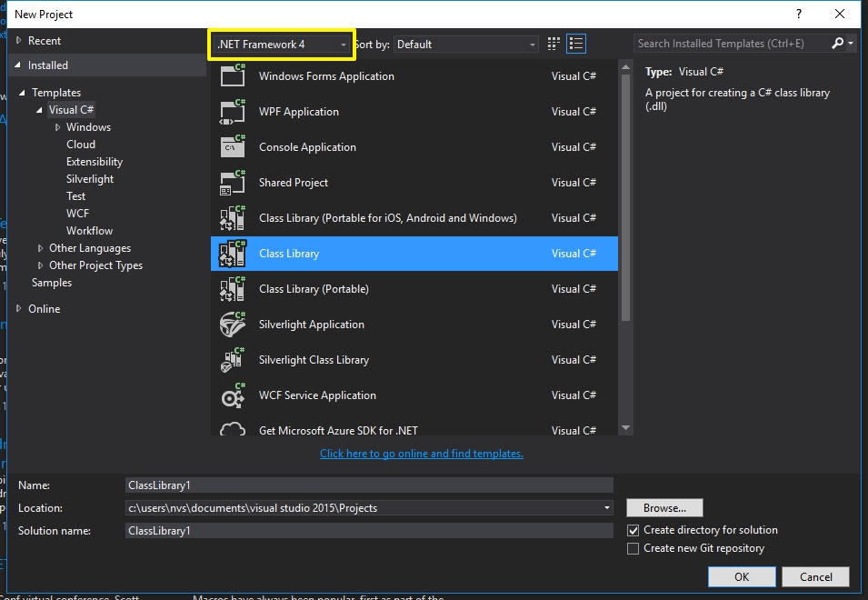Image resolution: width=868 pixels, height=600 pixels.
Task: Open the Location path dropdown arrow
Action: [607, 507]
